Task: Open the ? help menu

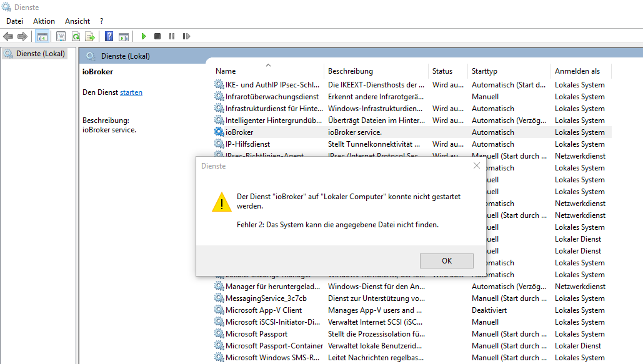Action: point(101,21)
